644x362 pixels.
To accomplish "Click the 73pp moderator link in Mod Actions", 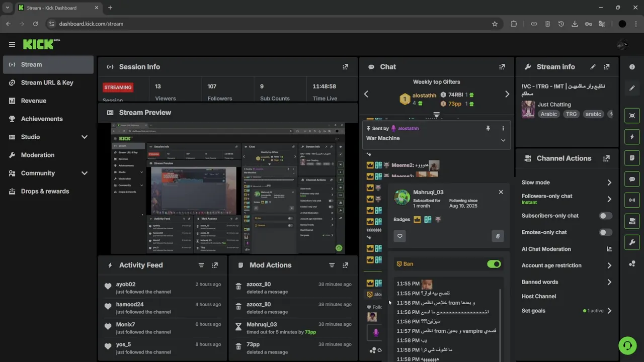I will point(310,332).
